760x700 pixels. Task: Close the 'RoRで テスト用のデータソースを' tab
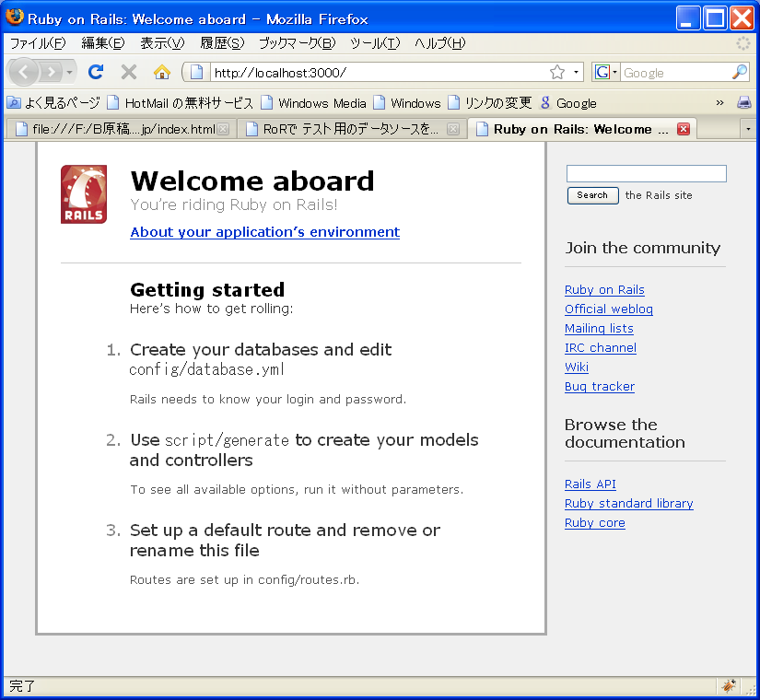453,129
